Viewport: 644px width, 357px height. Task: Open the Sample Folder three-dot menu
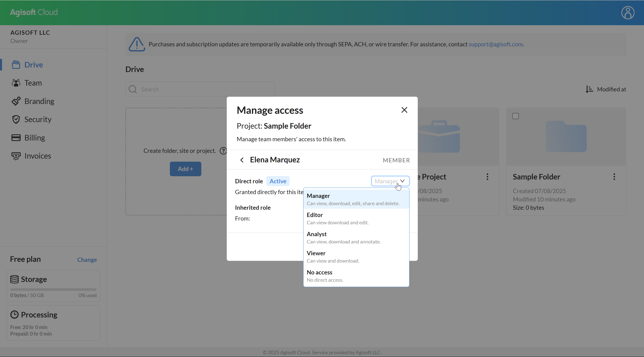(x=614, y=177)
